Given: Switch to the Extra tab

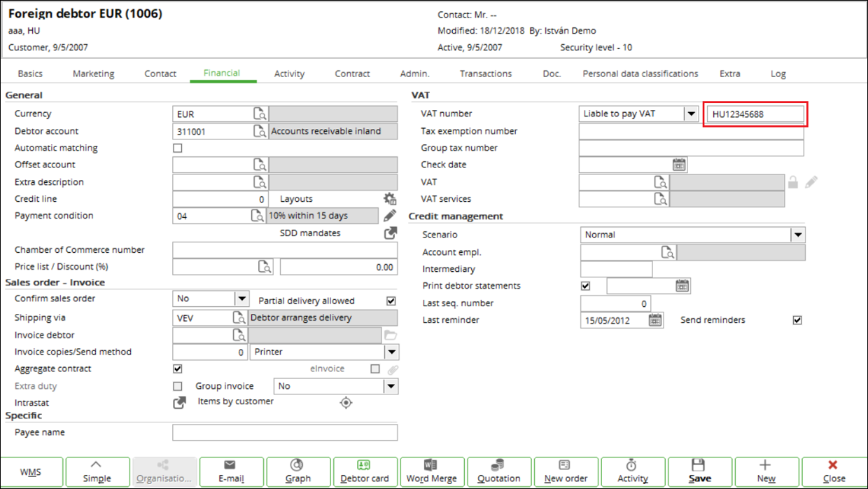Looking at the screenshot, I should [x=730, y=74].
